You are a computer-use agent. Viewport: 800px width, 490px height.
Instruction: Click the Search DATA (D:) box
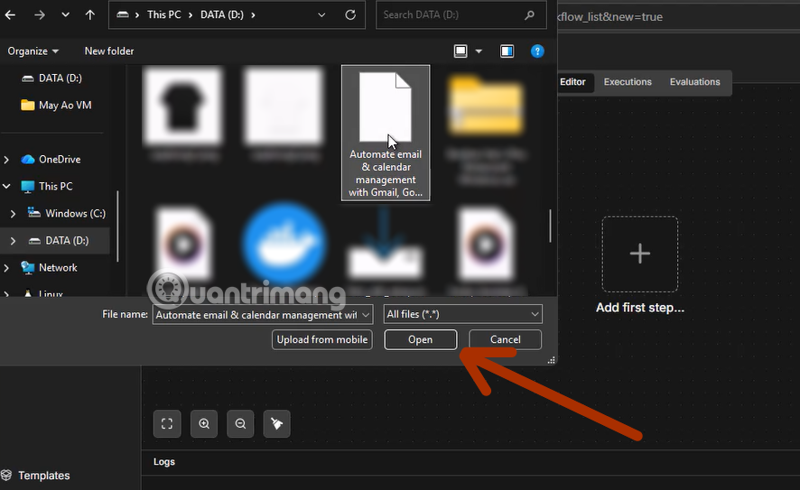[461, 15]
